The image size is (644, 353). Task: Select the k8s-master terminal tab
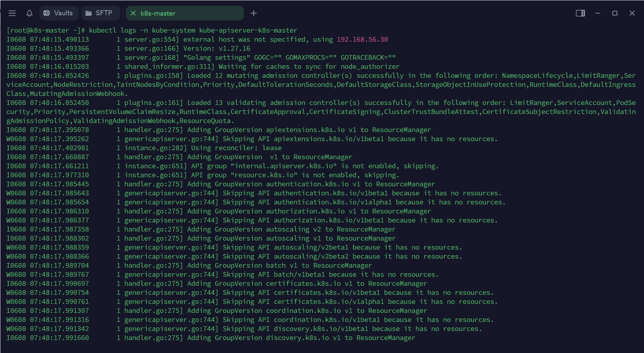(185, 13)
